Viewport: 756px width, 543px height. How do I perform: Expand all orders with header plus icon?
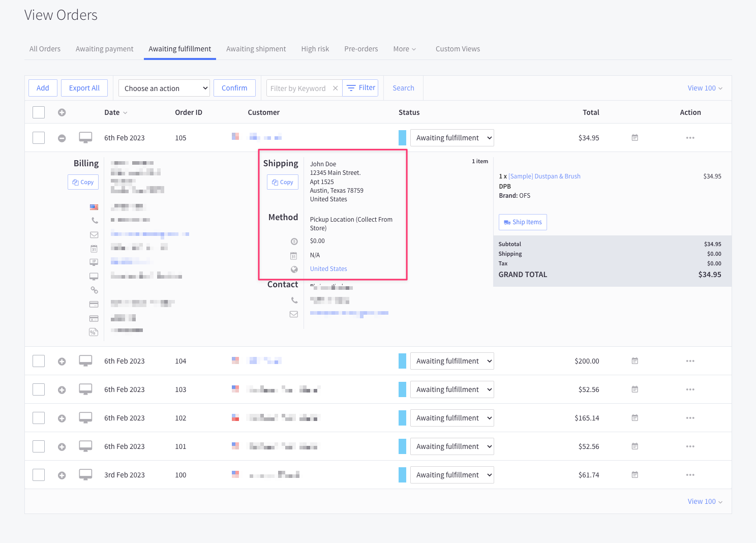(62, 112)
